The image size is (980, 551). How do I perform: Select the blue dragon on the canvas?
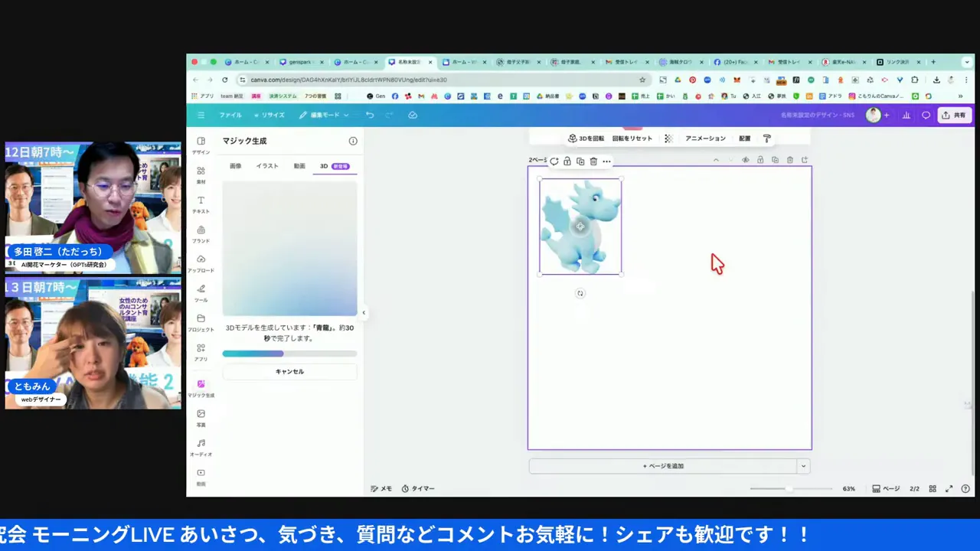pos(580,226)
